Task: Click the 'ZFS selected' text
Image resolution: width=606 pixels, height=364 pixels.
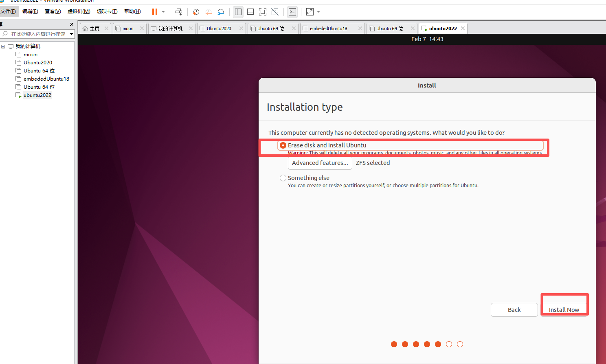Action: [x=373, y=163]
